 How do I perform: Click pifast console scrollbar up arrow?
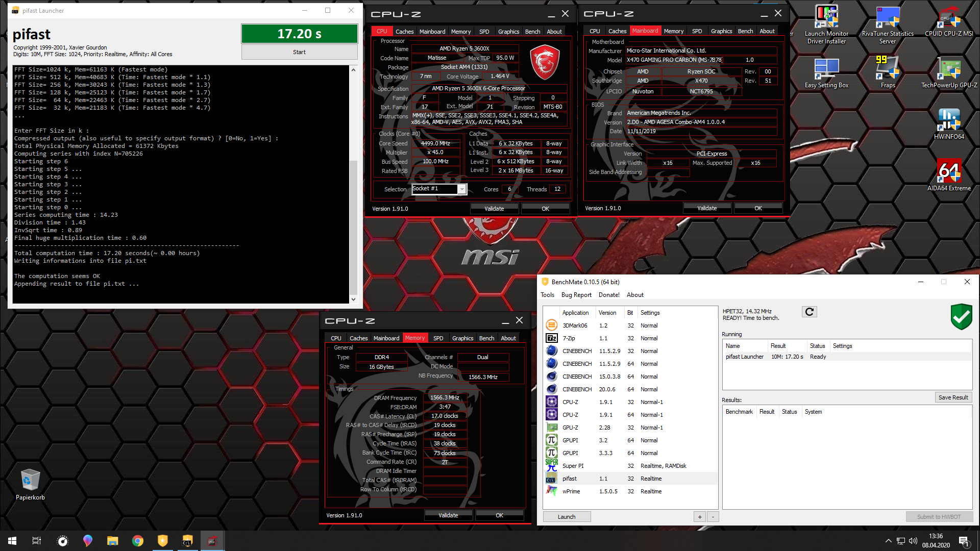click(x=353, y=70)
